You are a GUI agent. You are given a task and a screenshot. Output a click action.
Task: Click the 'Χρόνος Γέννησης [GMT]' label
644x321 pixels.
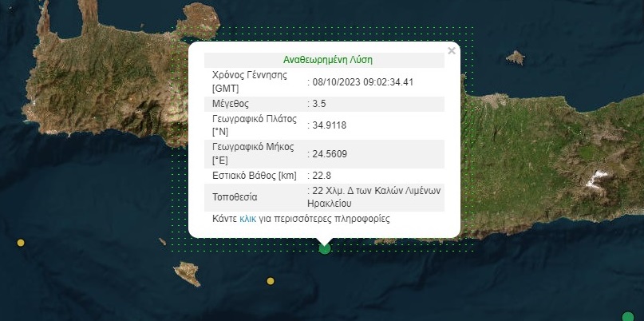click(x=250, y=81)
